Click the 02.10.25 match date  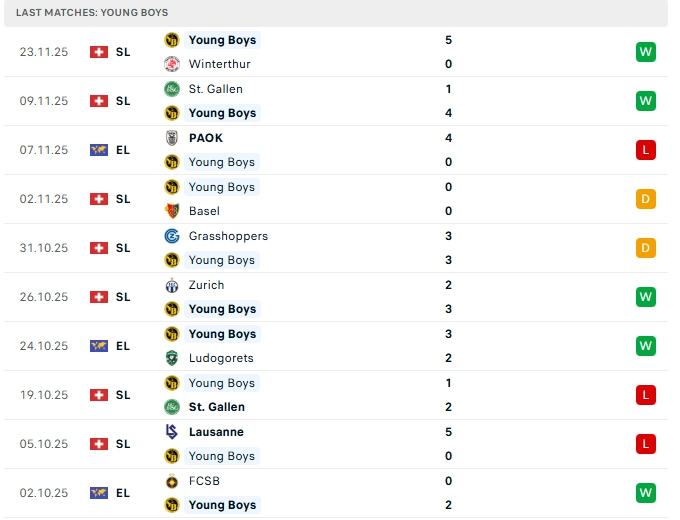(43, 493)
